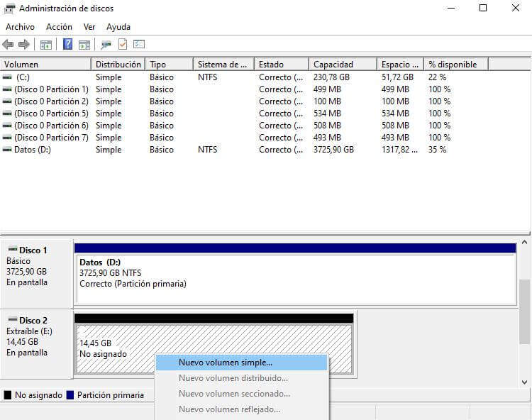Sort by the % disponible column header
Image resolution: width=532 pixels, height=420 pixels.
(456, 64)
